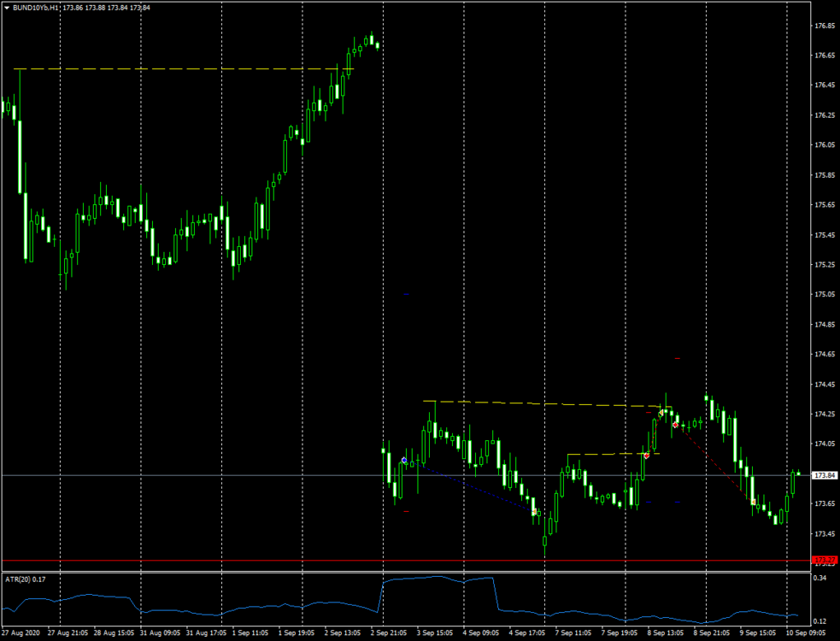Click the 3 Sep 15:05 time label
The height and width of the screenshot is (641, 840).
(x=435, y=633)
